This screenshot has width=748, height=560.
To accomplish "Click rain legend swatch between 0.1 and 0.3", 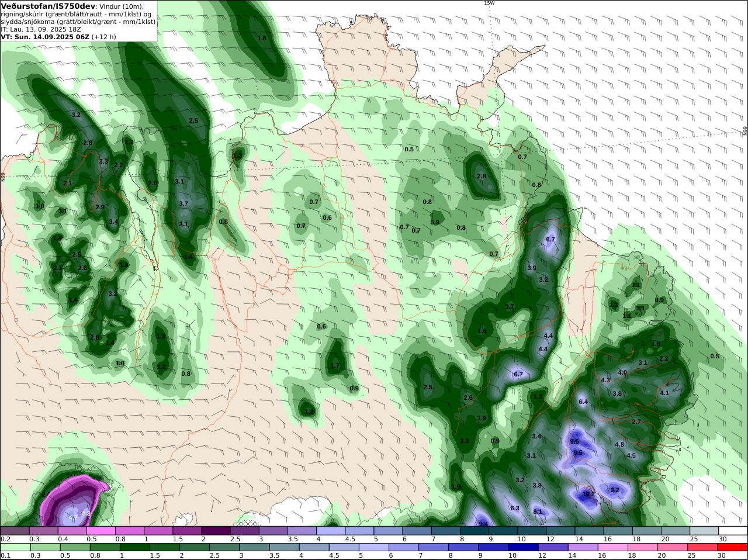I will point(15,547).
